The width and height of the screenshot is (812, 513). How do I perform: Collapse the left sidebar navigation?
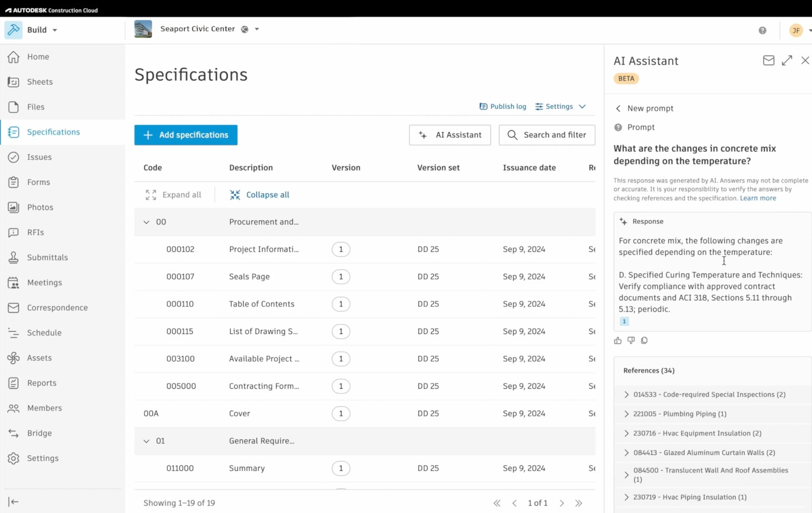point(14,502)
